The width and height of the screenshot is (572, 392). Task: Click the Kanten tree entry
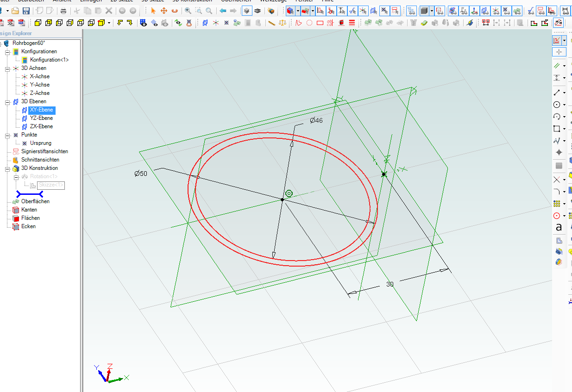point(29,210)
